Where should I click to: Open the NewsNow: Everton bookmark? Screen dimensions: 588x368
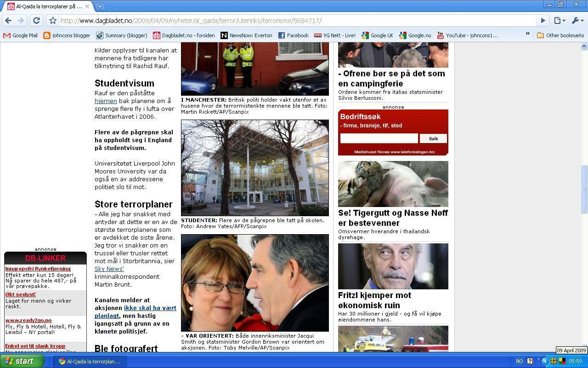(246, 35)
